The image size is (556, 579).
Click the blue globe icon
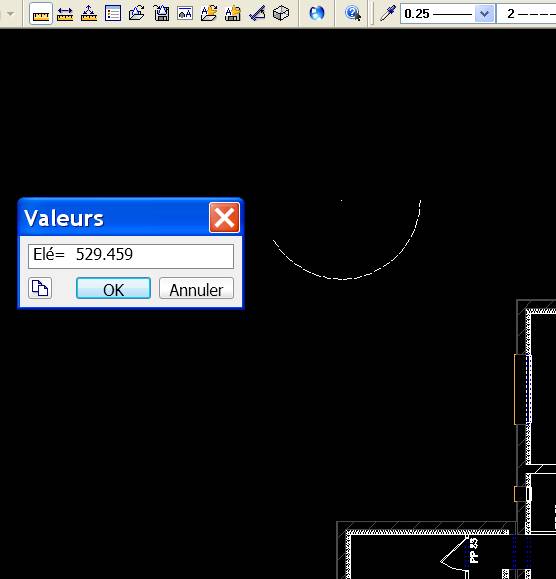tap(316, 14)
